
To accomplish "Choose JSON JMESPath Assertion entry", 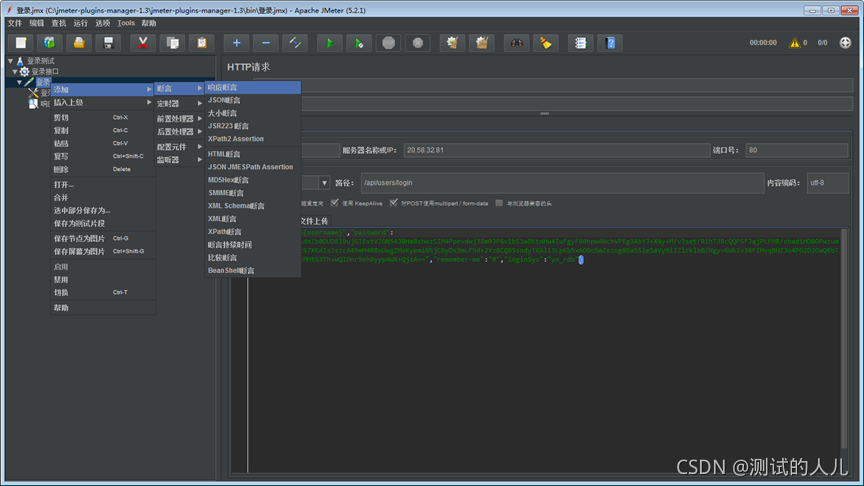I will 253,167.
